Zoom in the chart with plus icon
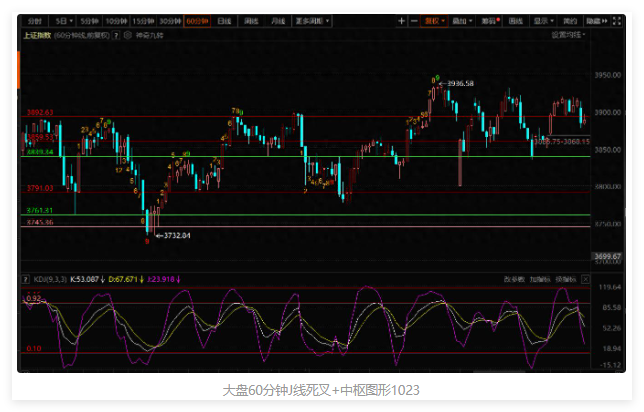 point(401,20)
